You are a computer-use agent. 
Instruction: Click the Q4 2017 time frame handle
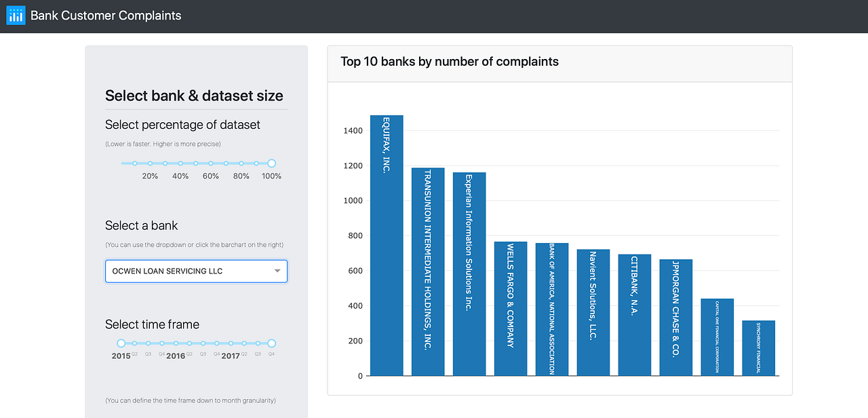point(271,343)
